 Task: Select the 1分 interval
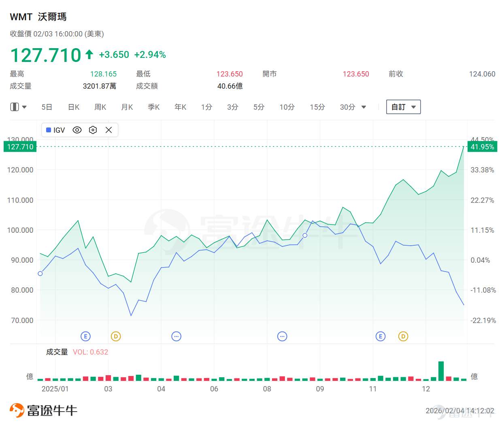tap(206, 107)
